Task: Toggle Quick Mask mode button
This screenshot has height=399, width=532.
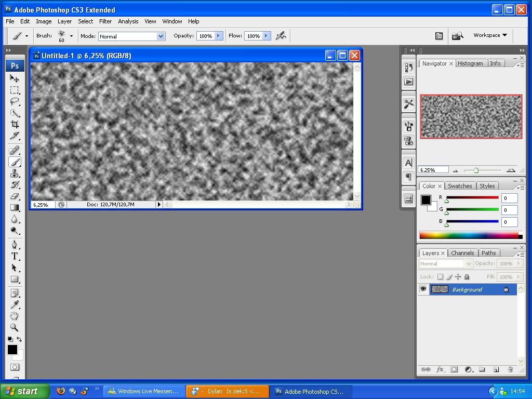Action: click(15, 367)
